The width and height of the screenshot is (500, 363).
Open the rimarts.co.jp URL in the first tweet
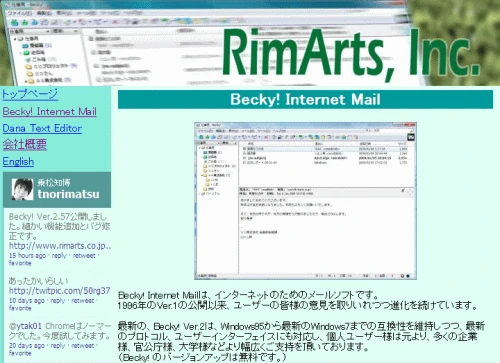pos(60,246)
